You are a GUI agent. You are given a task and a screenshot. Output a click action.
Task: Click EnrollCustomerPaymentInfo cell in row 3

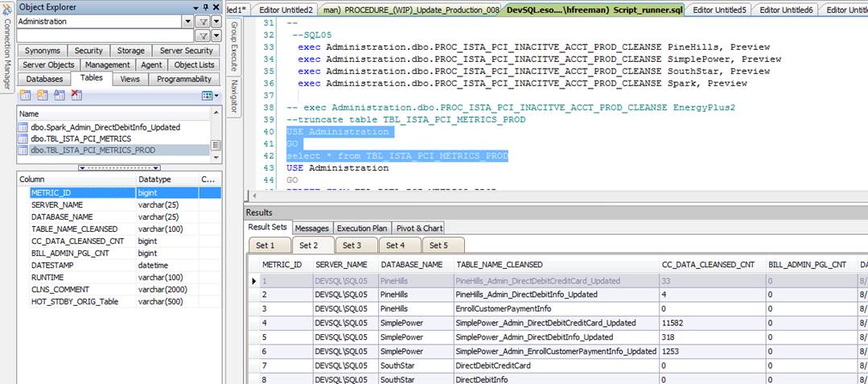[555, 308]
